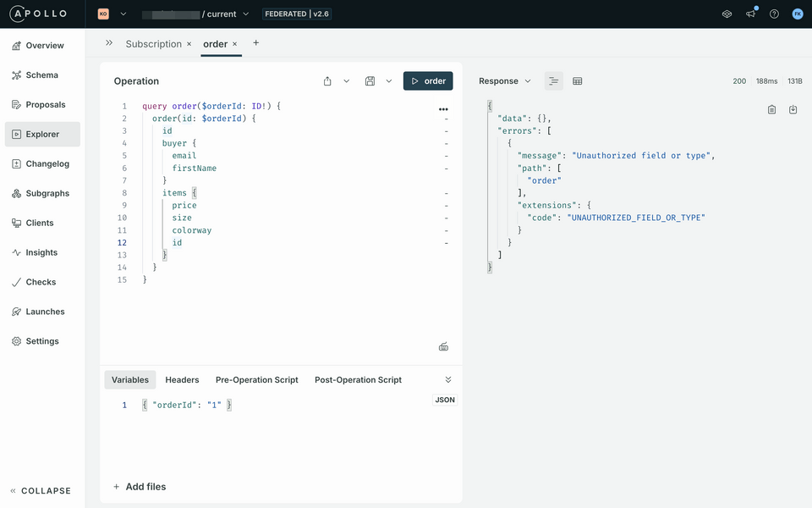812x508 pixels.
Task: Open the help question mark icon
Action: pyautogui.click(x=774, y=14)
